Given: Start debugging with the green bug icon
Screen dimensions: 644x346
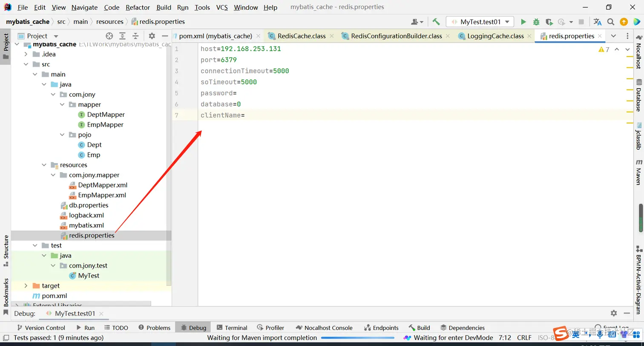Looking at the screenshot, I should (x=536, y=22).
